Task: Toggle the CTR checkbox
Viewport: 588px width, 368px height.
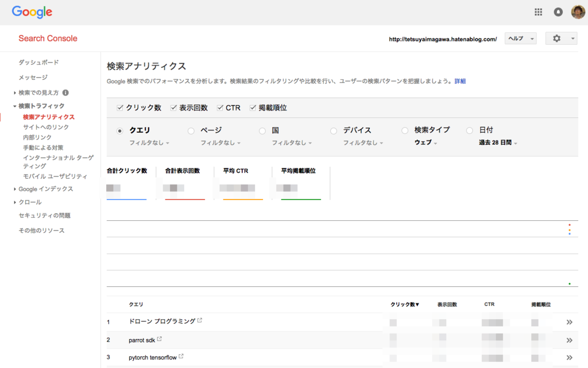Action: tap(220, 108)
